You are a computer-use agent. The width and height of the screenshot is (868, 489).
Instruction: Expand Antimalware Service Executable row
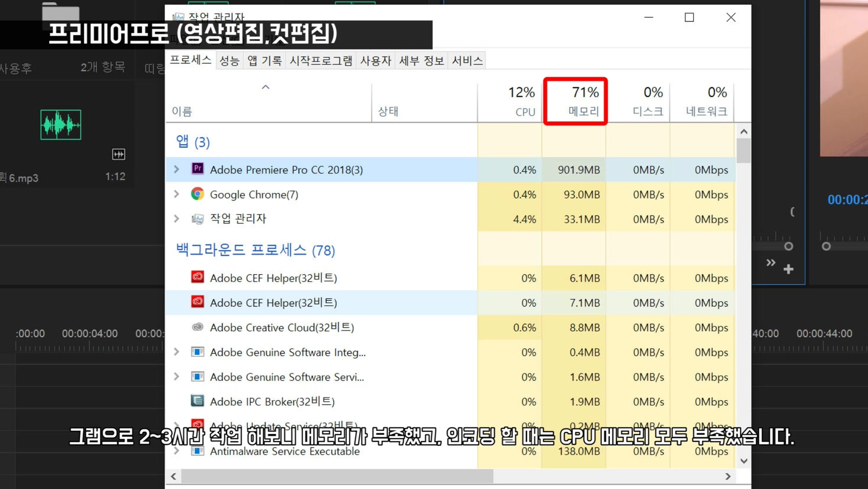tap(177, 451)
